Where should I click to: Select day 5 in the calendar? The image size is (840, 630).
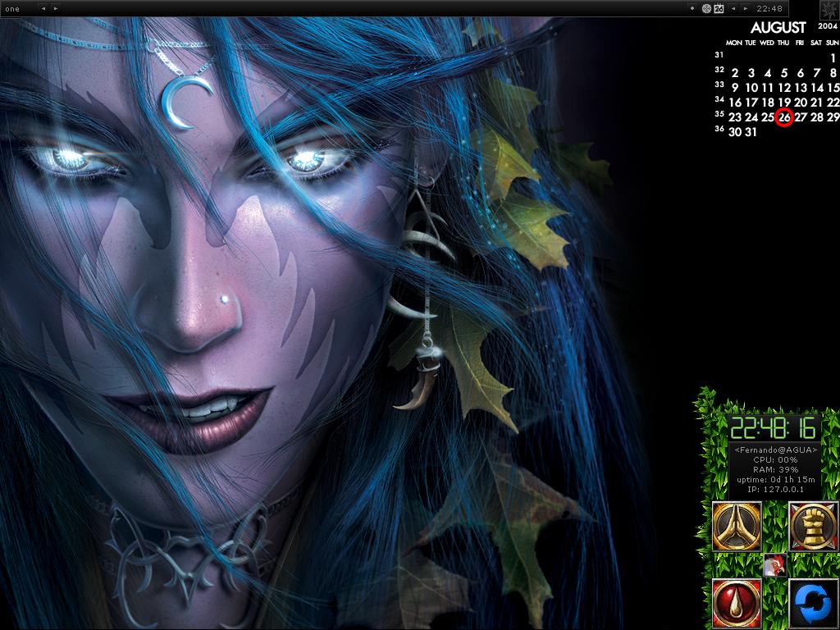[784, 73]
